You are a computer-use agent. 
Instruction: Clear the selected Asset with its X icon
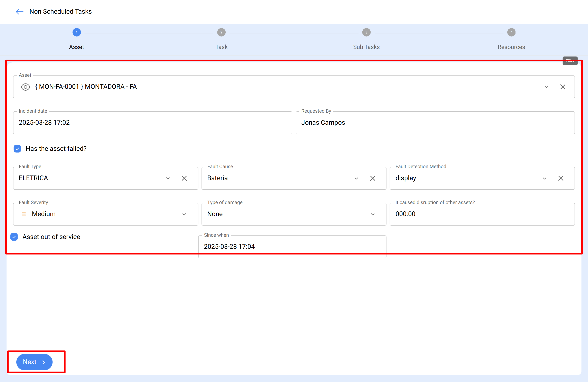point(562,87)
